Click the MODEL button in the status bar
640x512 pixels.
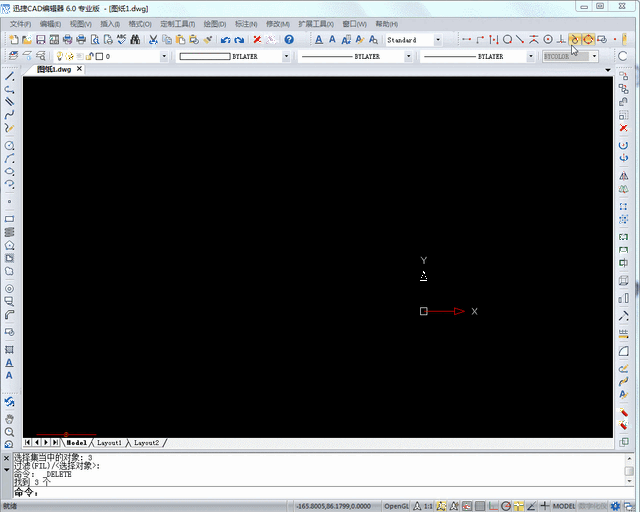[x=564, y=506]
